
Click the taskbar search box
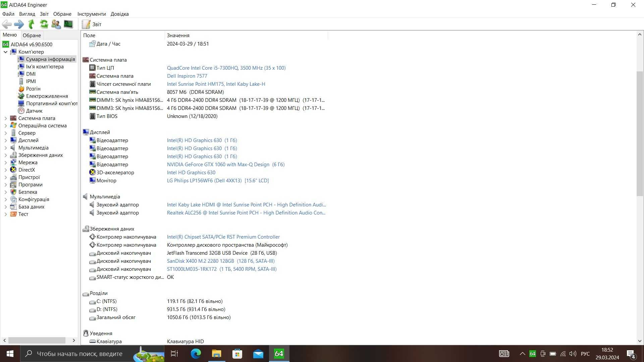pyautogui.click(x=92, y=354)
